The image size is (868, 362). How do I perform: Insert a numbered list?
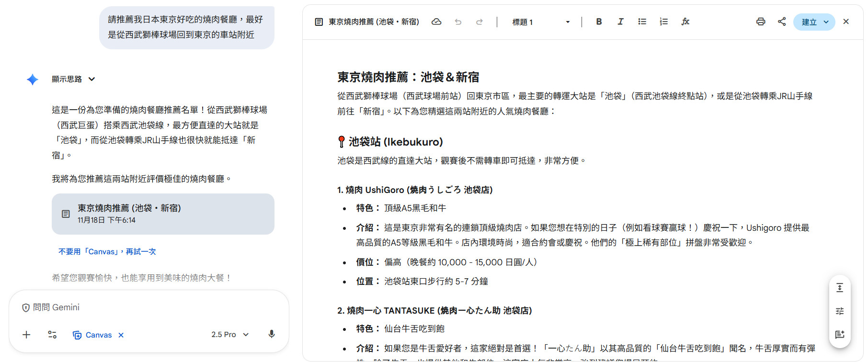[663, 22]
